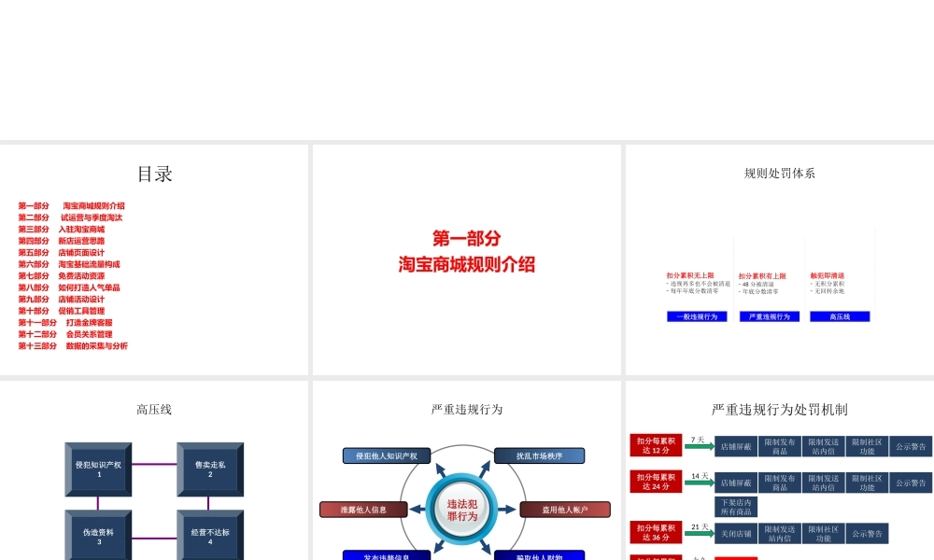Select contents entry 第八部分 如何打造人气单品
Viewport: 934px width, 560px height.
(x=69, y=287)
